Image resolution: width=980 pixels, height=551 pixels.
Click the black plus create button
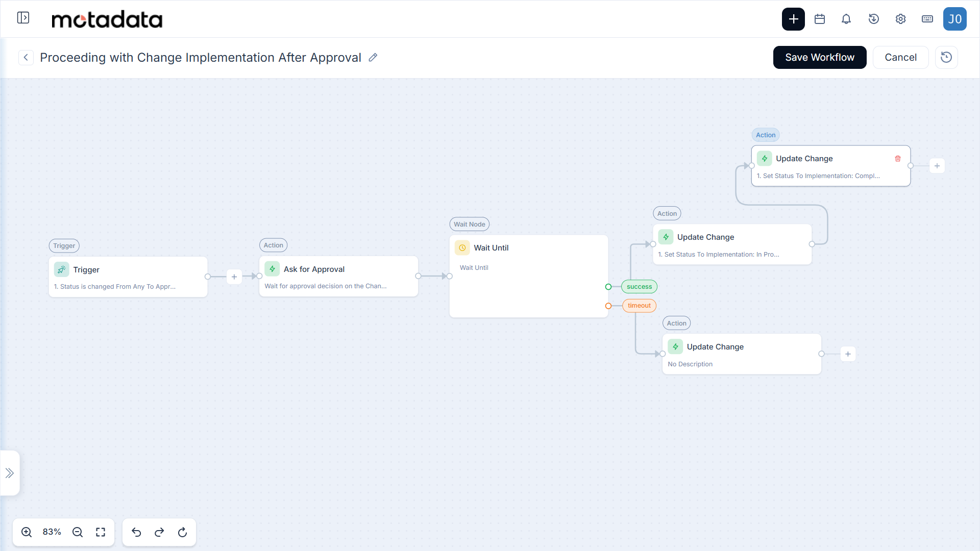[x=793, y=19]
